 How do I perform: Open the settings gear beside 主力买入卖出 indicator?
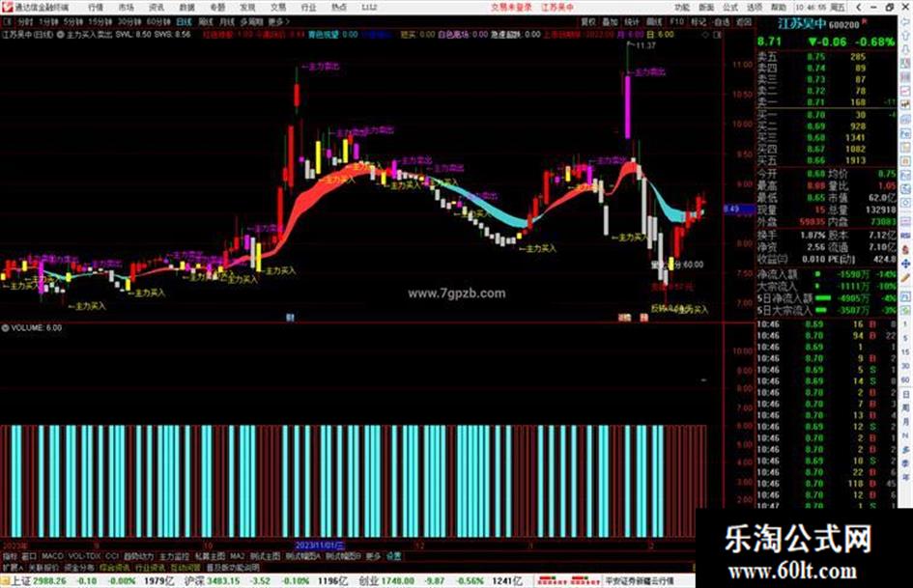[61, 35]
